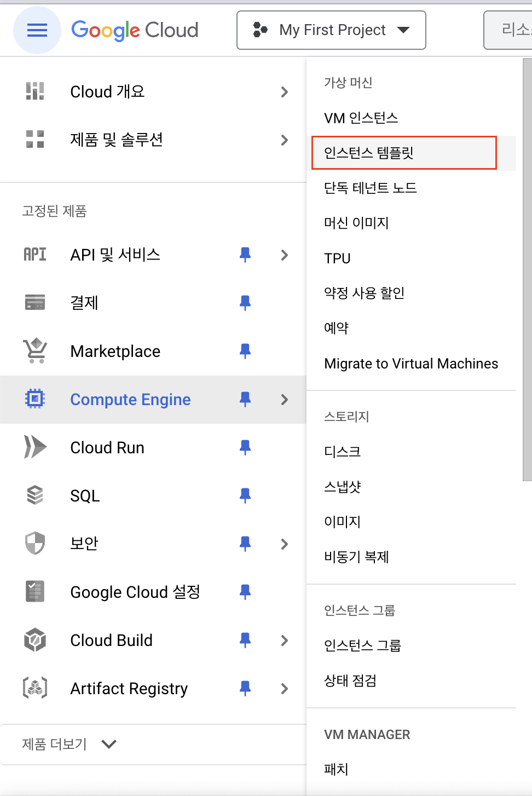Viewport: 532px width, 796px height.
Task: Unpin API 및 서비스 from the menu
Action: pyautogui.click(x=245, y=255)
